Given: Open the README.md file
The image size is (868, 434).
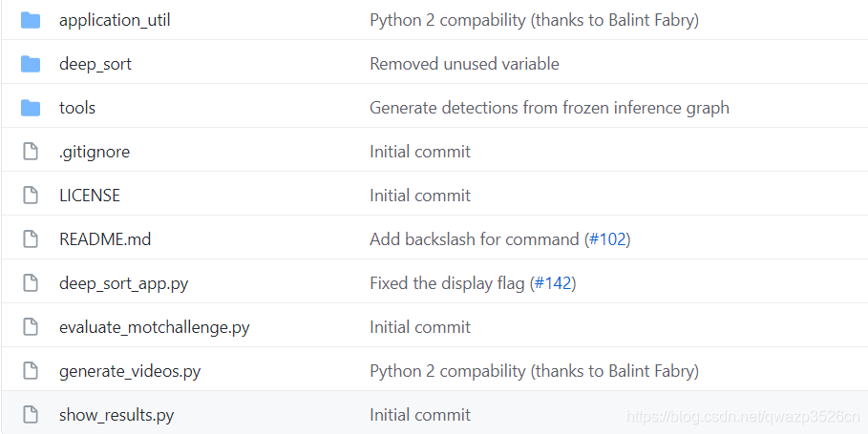Looking at the screenshot, I should [x=105, y=239].
